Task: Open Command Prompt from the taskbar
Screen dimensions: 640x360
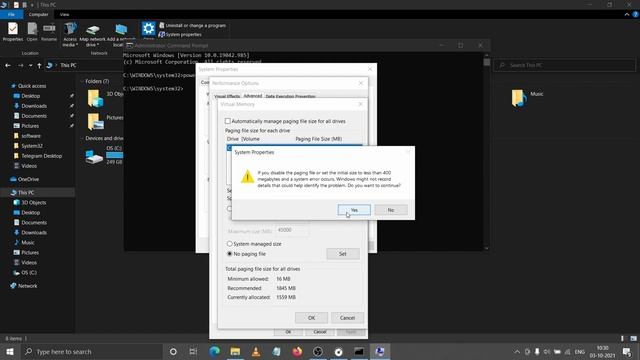Action: click(359, 351)
